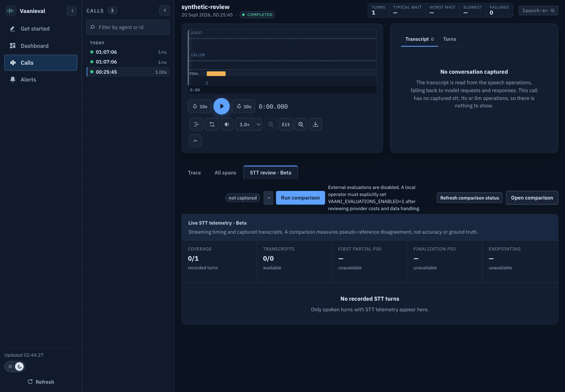Click the Refresh button in the sidebar

[41, 382]
